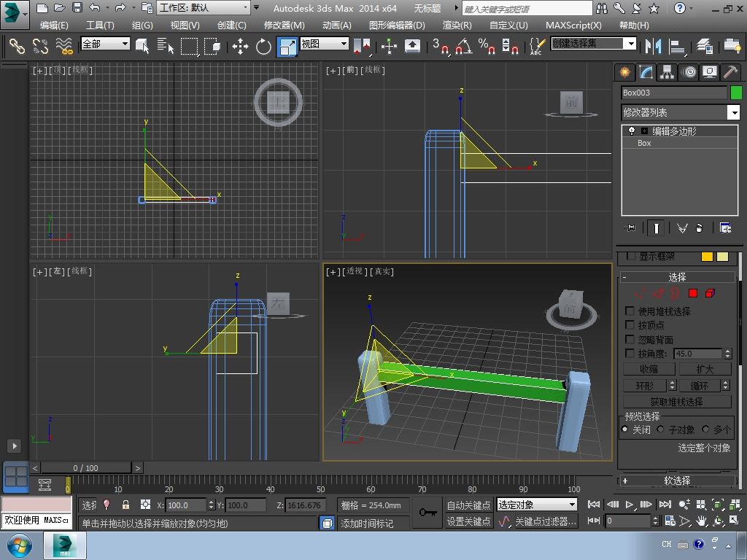This screenshot has width=747, height=560.
Task: Click the 收缩 button
Action: [x=649, y=369]
